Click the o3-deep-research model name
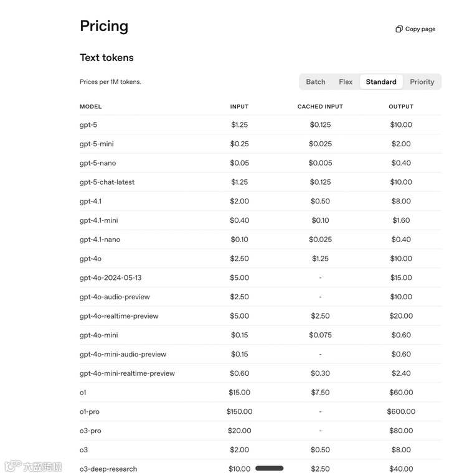Screen dimensions: 467x476 pos(108,469)
